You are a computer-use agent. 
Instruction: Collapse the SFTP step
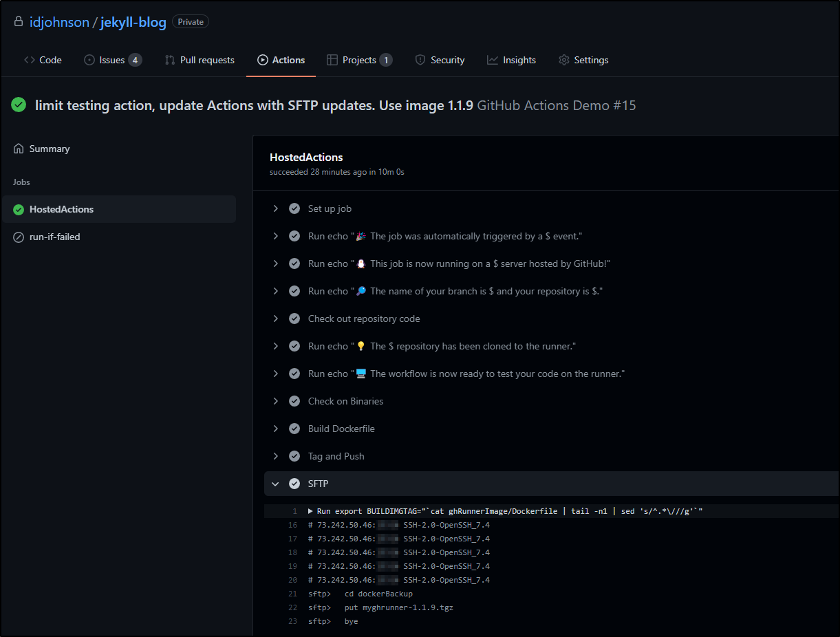pyautogui.click(x=275, y=484)
